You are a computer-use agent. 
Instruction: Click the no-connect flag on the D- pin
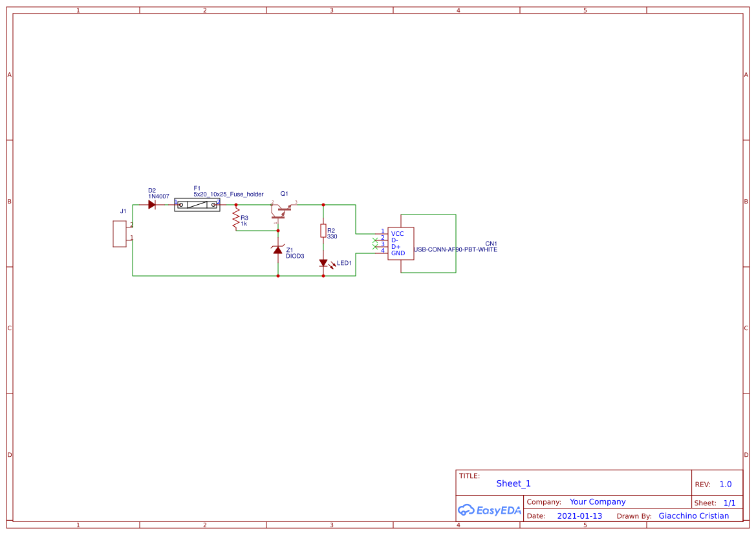click(375, 240)
